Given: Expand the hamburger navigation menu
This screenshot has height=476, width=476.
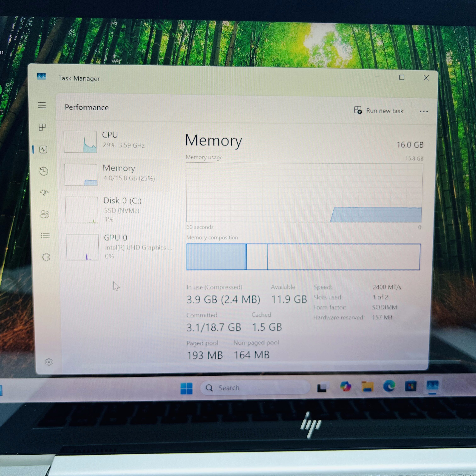Looking at the screenshot, I should pyautogui.click(x=42, y=105).
